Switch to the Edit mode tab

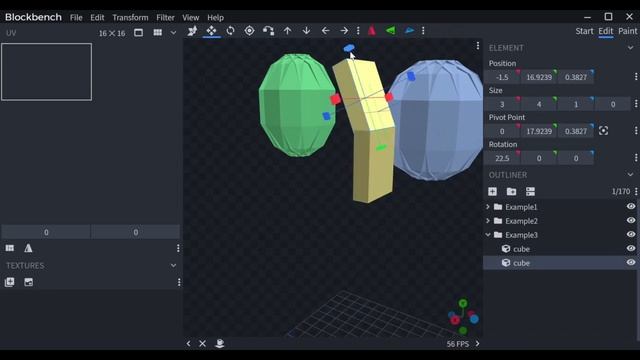click(606, 31)
